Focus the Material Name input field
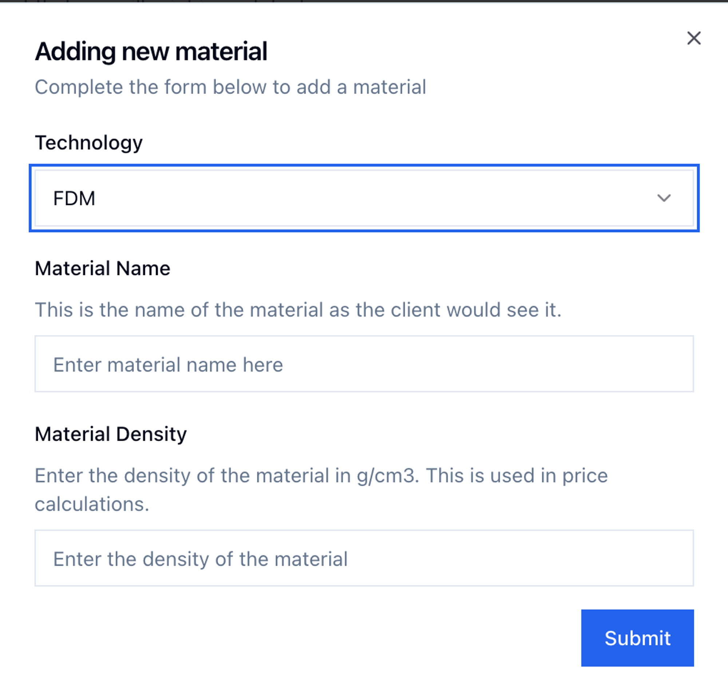The width and height of the screenshot is (728, 700). (x=364, y=364)
